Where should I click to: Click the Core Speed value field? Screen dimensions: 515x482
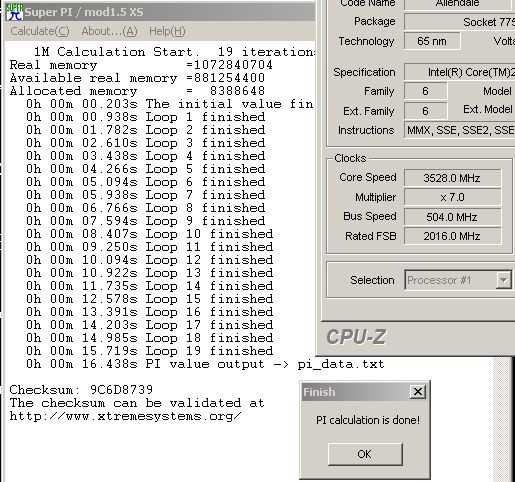click(x=452, y=178)
